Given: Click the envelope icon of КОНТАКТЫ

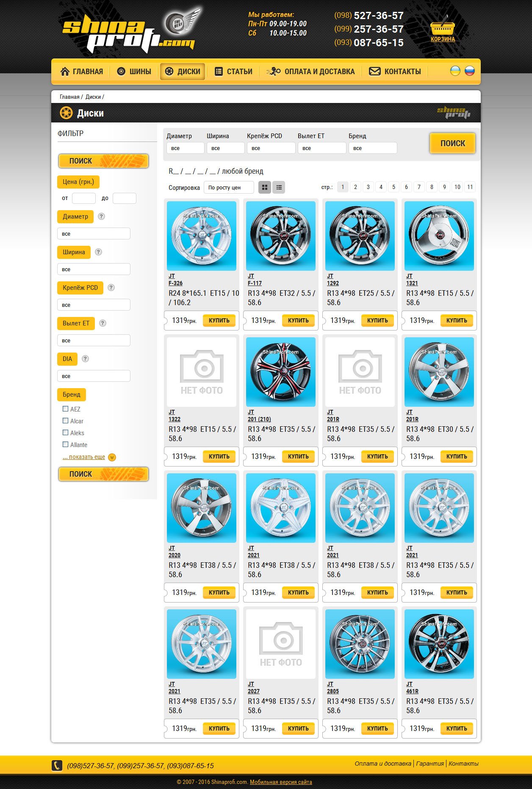Looking at the screenshot, I should (374, 72).
